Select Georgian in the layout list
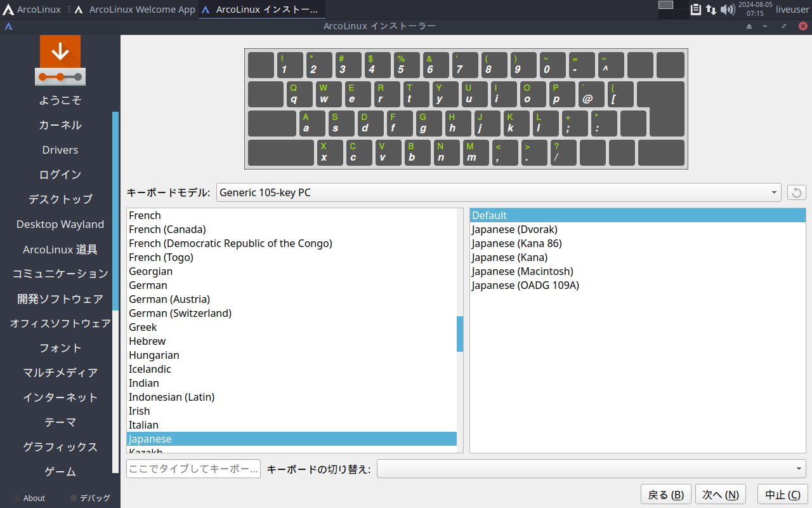Viewport: 812px width, 508px height. pos(292,271)
